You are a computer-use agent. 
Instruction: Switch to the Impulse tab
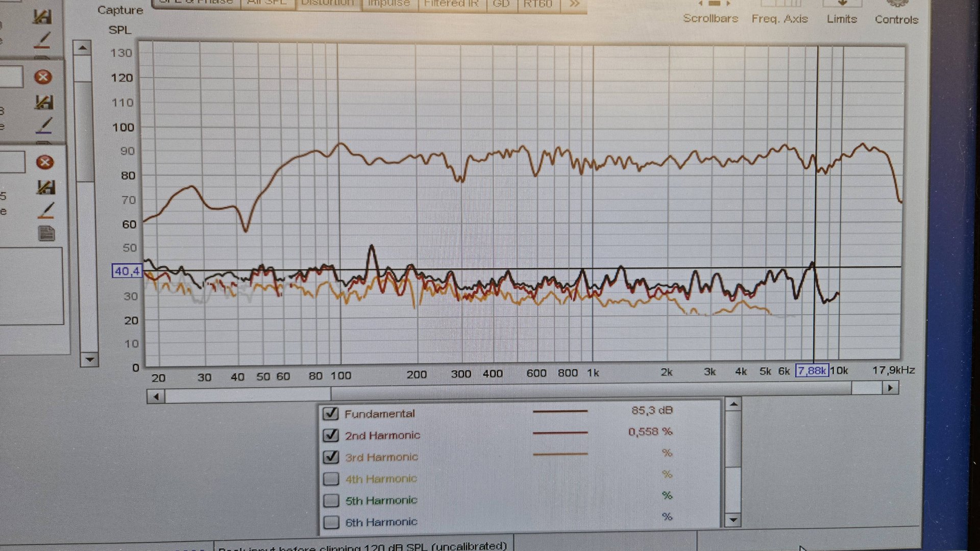(389, 4)
